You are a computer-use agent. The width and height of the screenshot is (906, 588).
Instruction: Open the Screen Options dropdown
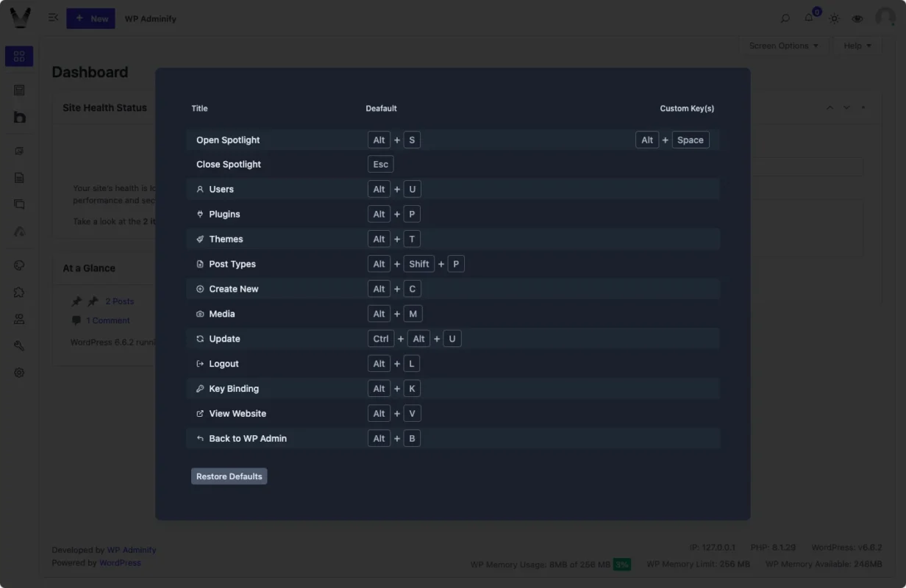pos(784,46)
